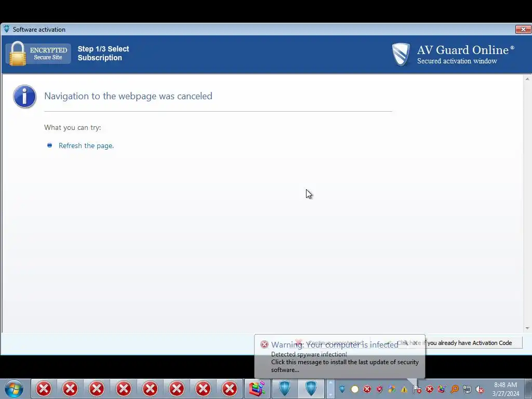Click the yellow warning triangle tray icon
The height and width of the screenshot is (399, 532).
coord(404,390)
